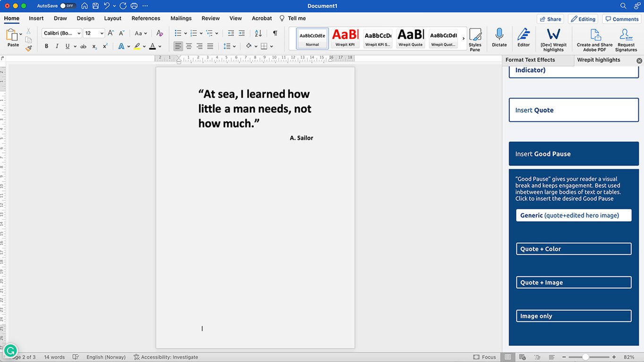Toggle Bold formatting
This screenshot has width=644, height=362.
point(46,46)
